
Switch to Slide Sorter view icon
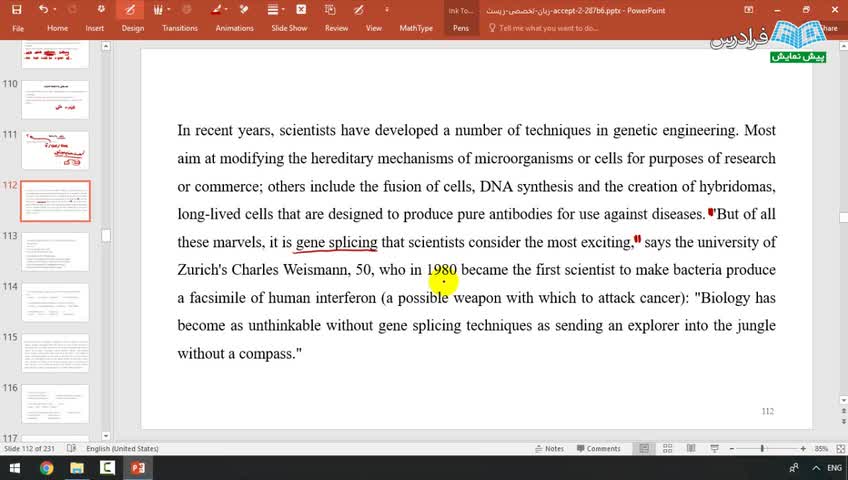point(667,449)
